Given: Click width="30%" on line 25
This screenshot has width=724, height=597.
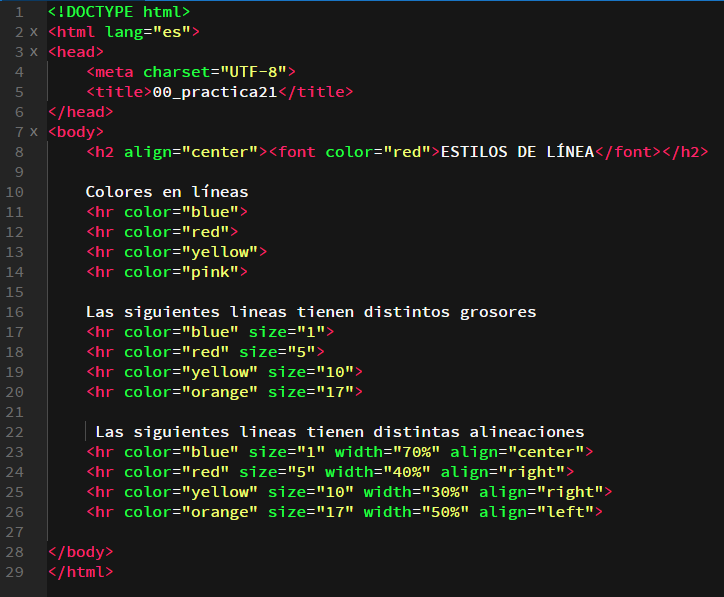Looking at the screenshot, I should pyautogui.click(x=416, y=492).
